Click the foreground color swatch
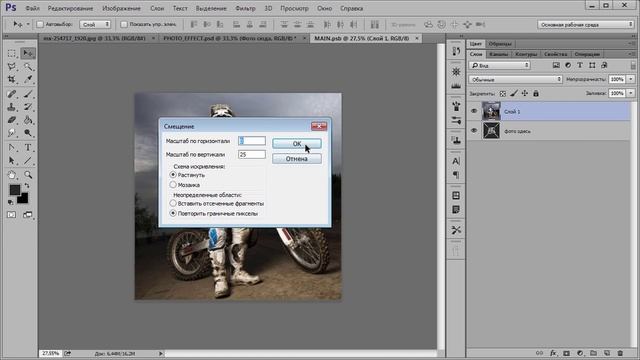This screenshot has width=640, height=360. 15,190
